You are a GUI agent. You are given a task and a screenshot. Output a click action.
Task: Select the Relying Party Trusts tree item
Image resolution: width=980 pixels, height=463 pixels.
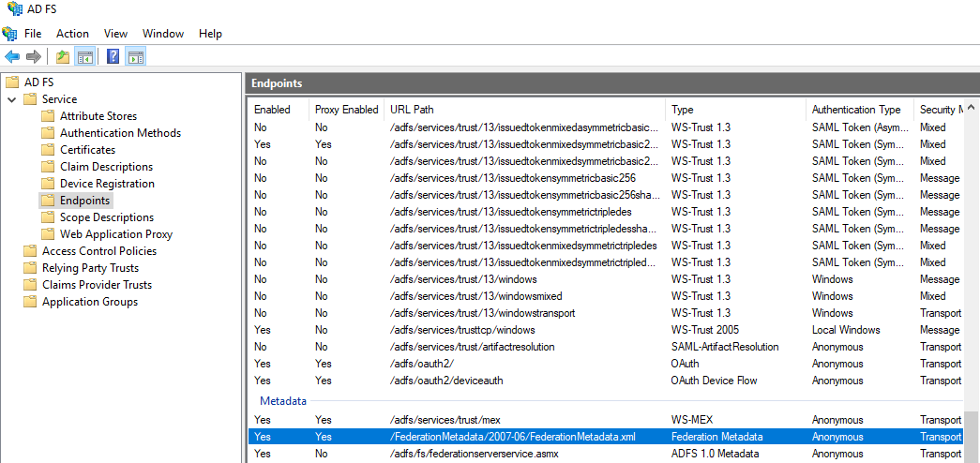coord(90,267)
